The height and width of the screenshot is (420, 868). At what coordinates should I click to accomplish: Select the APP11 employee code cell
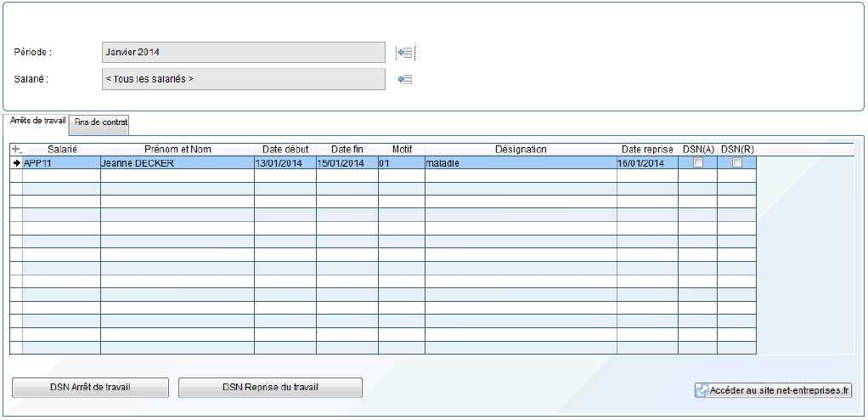[x=61, y=163]
